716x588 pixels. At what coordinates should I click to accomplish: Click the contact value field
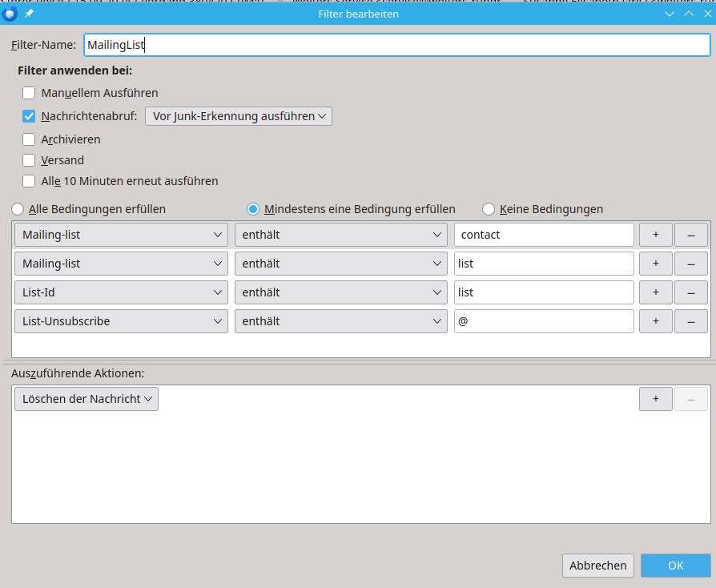(x=544, y=235)
